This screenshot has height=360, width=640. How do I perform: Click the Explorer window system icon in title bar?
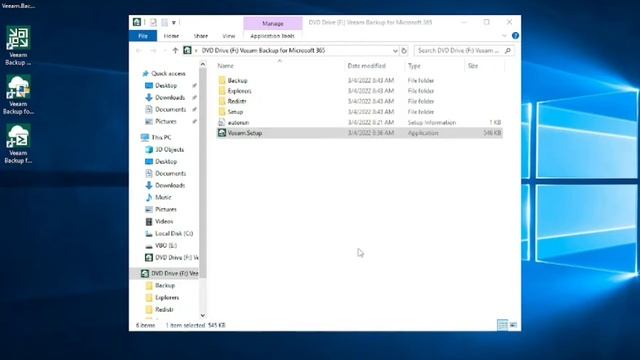click(137, 22)
